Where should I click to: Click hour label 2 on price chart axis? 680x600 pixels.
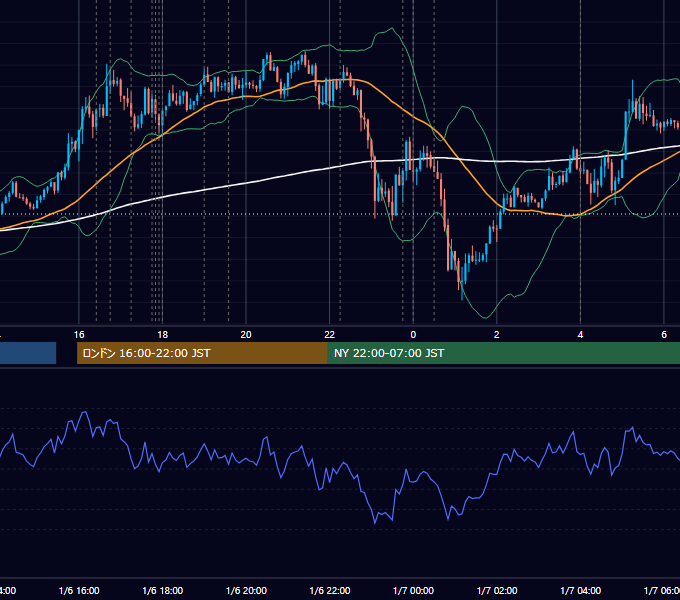tap(497, 335)
